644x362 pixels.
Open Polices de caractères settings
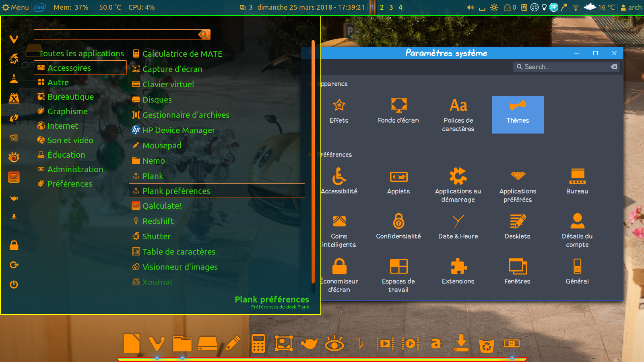tap(458, 115)
